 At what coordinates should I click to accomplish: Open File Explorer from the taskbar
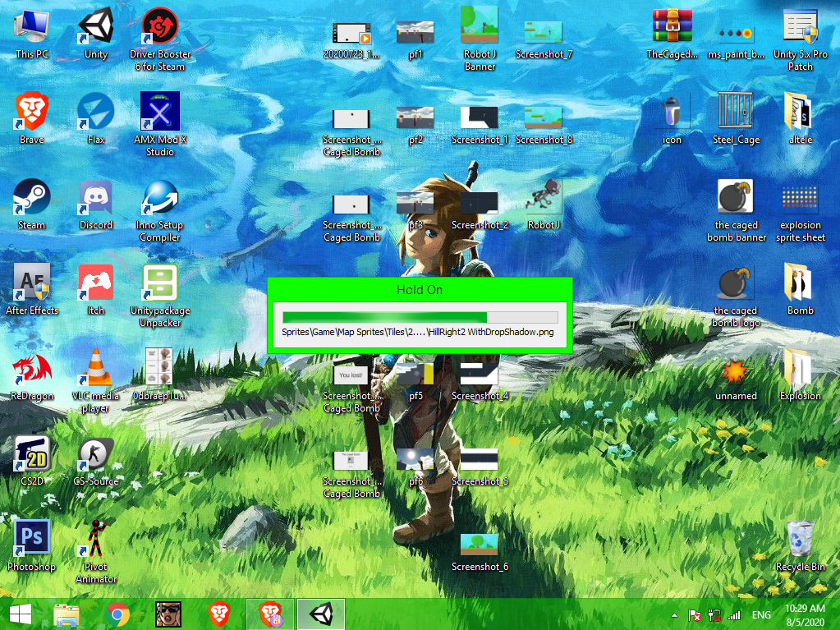tap(67, 614)
